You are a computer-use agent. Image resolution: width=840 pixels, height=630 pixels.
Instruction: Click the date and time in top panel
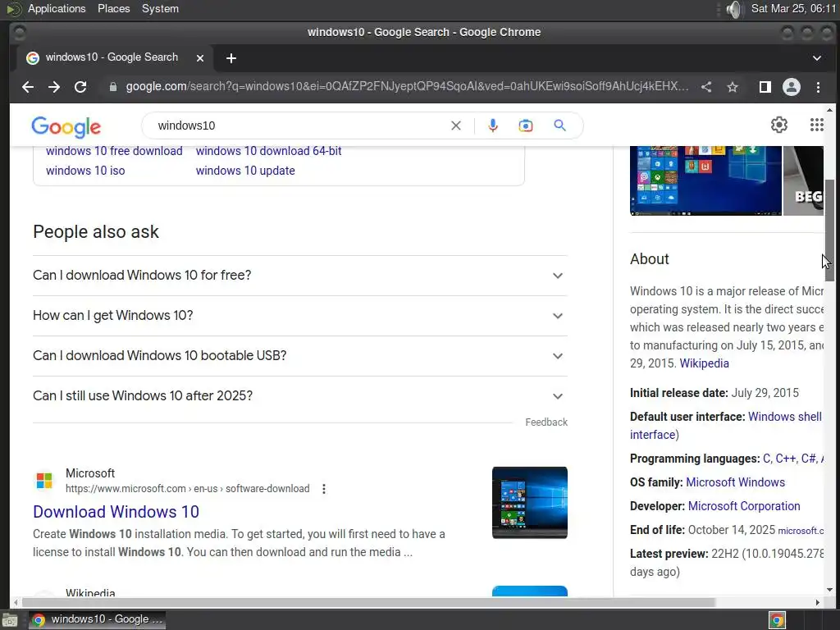click(793, 8)
